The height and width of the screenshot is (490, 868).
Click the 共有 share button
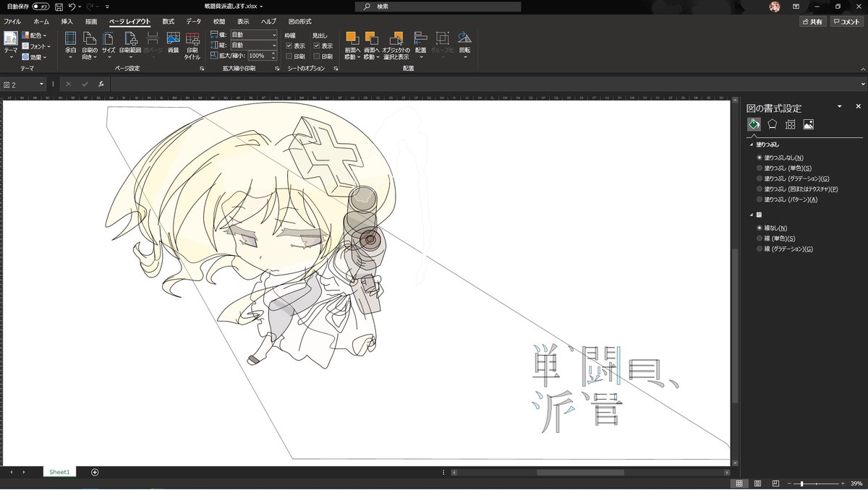[812, 22]
